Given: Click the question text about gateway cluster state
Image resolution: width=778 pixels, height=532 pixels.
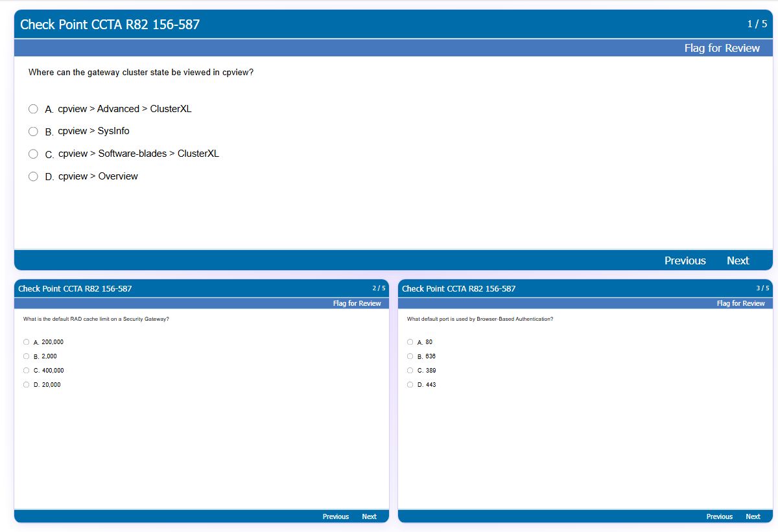Looking at the screenshot, I should click(x=141, y=73).
